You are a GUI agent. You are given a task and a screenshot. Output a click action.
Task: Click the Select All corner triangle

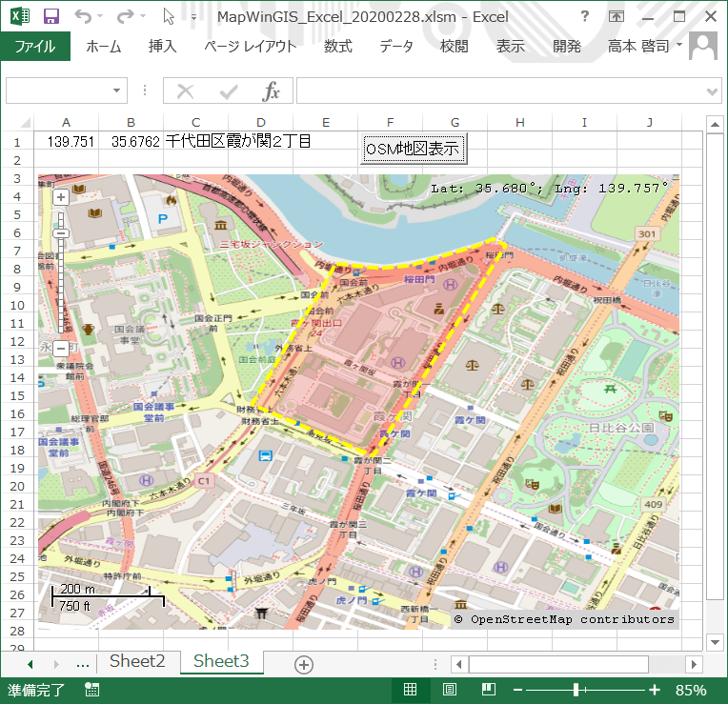pos(26,123)
